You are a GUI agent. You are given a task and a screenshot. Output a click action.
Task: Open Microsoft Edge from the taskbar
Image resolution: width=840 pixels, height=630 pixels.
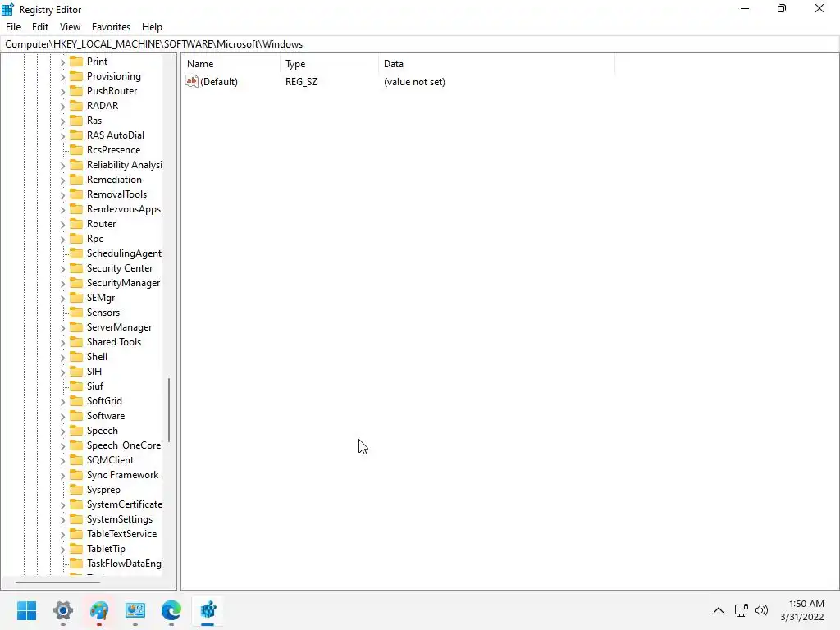point(171,610)
